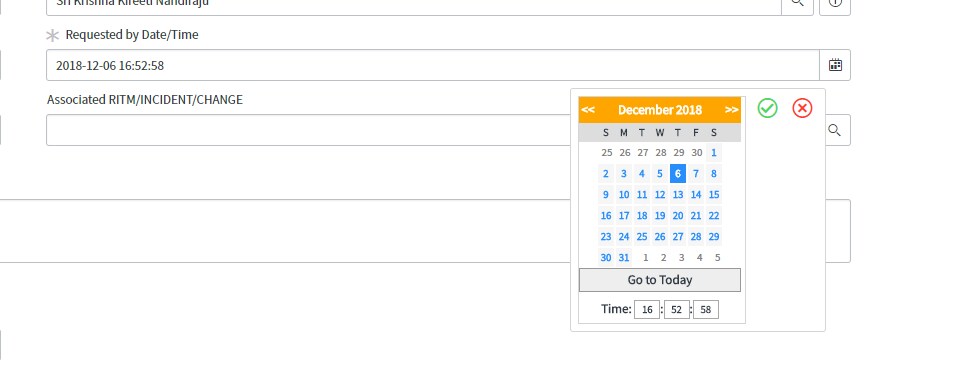956x371 pixels.
Task: Click the hours field showing 16
Action: pyautogui.click(x=647, y=309)
